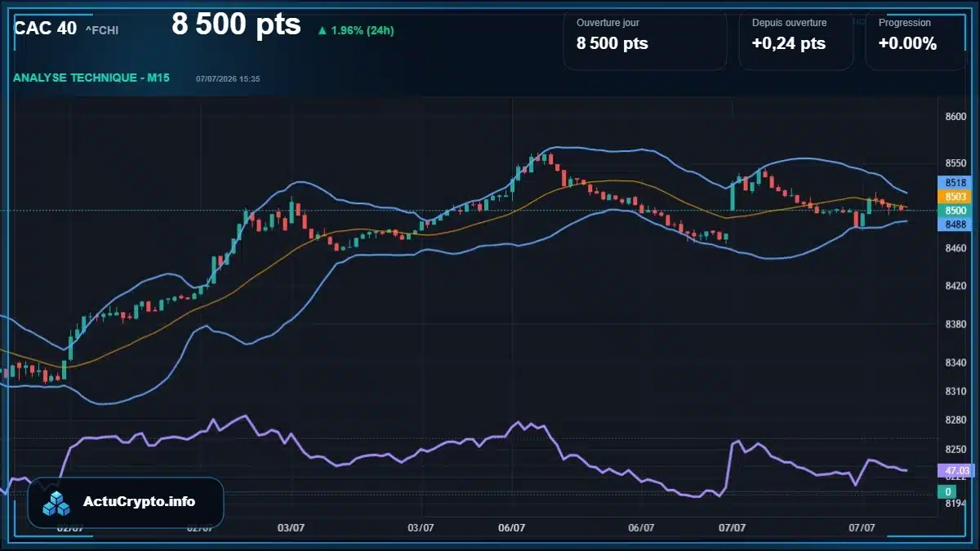Click the 1.96% (24h) change indicator
Viewport: 980px width, 551px height.
click(x=357, y=31)
